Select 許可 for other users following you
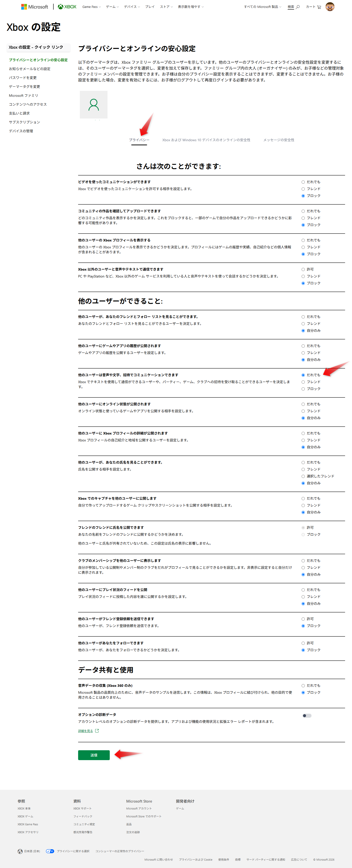352x868 pixels. tap(303, 643)
